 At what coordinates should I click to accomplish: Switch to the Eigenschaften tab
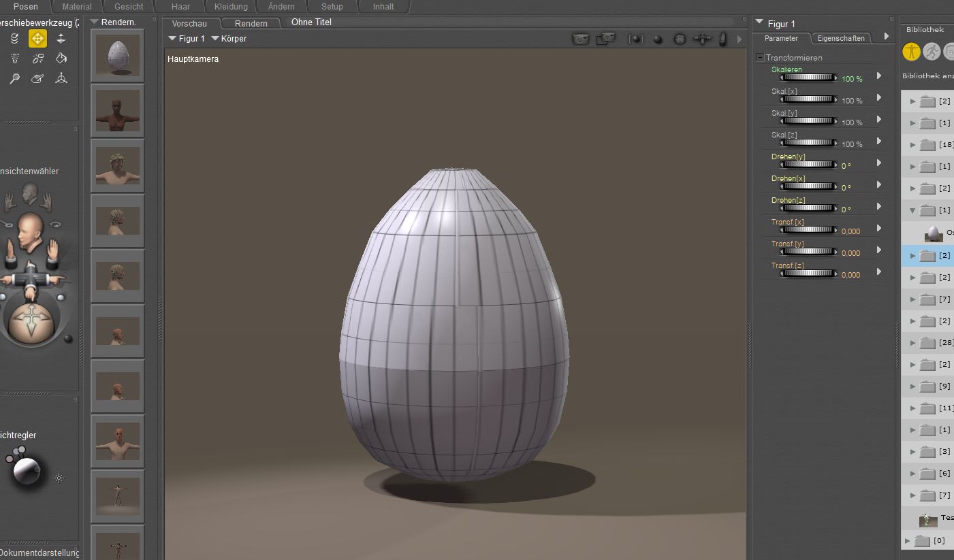coord(840,39)
